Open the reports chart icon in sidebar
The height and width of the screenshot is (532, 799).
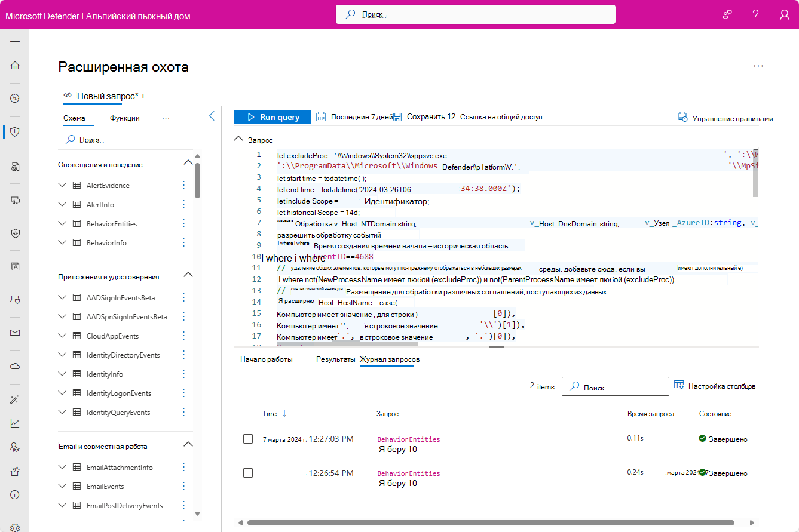click(x=15, y=423)
